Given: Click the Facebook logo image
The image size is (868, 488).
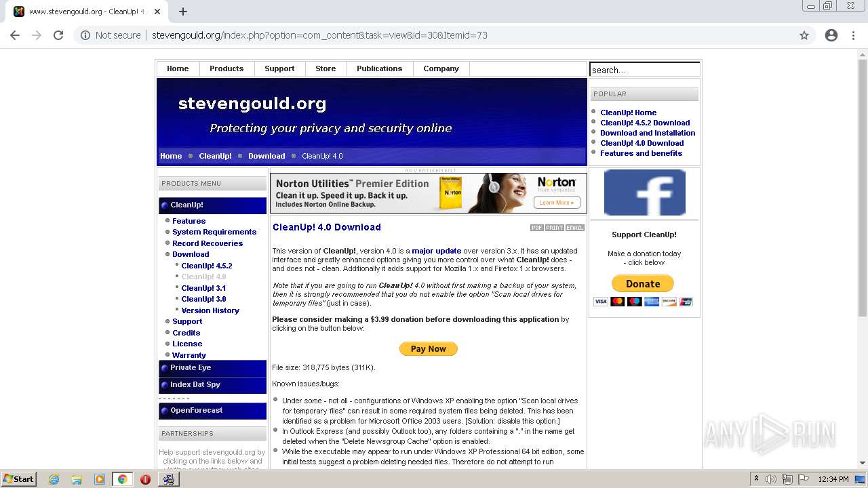Looking at the screenshot, I should 644,192.
